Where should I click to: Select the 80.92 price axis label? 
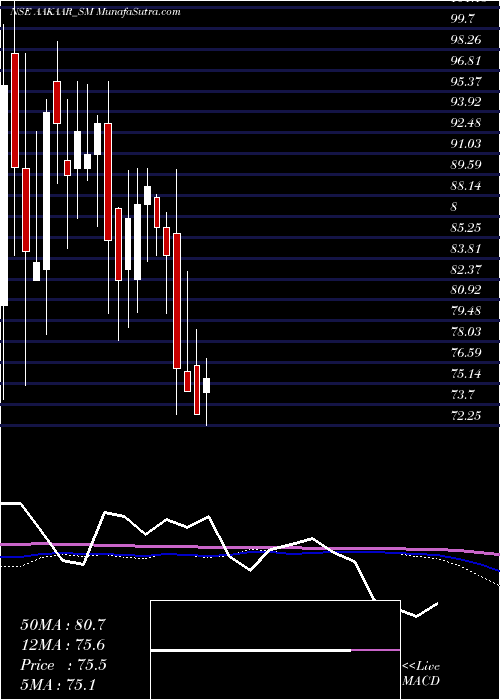[x=466, y=290]
